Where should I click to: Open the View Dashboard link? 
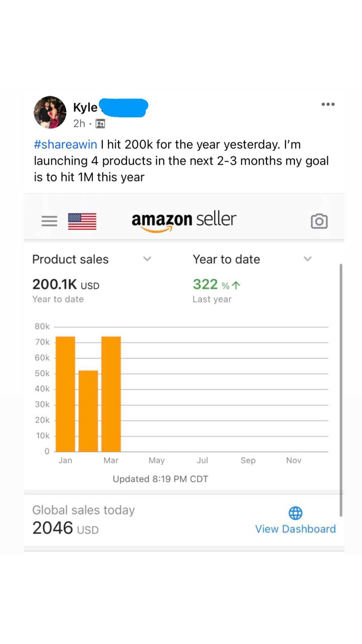coord(295,529)
